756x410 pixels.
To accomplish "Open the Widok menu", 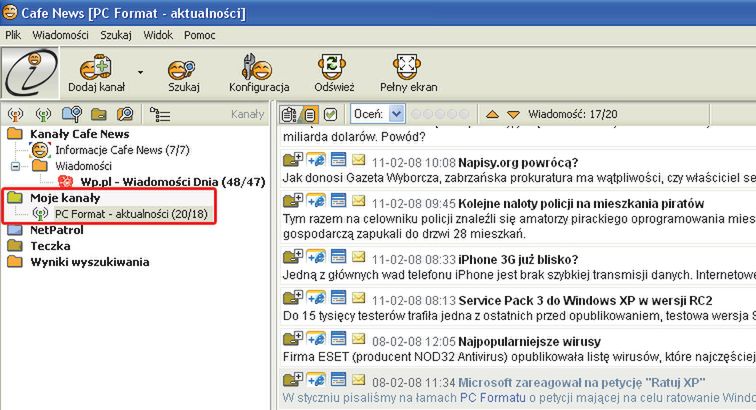I will coord(158,35).
